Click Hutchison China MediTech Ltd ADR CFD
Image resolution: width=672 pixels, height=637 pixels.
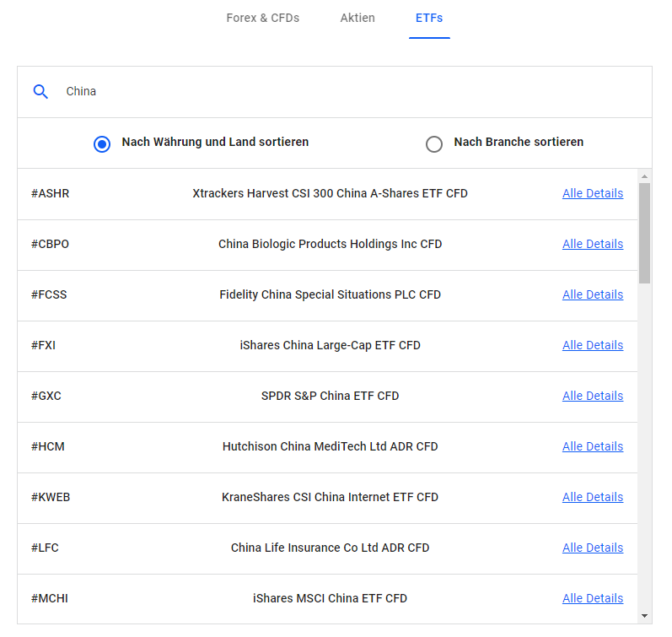[330, 446]
